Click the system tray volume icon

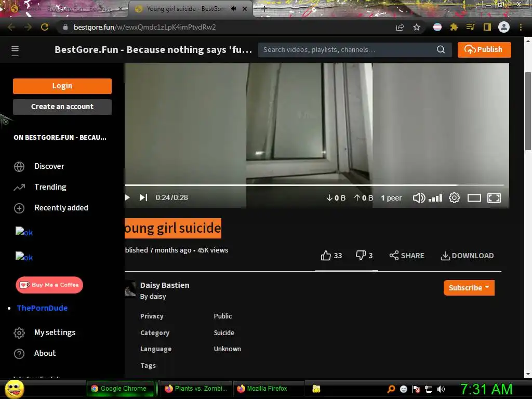(x=441, y=389)
